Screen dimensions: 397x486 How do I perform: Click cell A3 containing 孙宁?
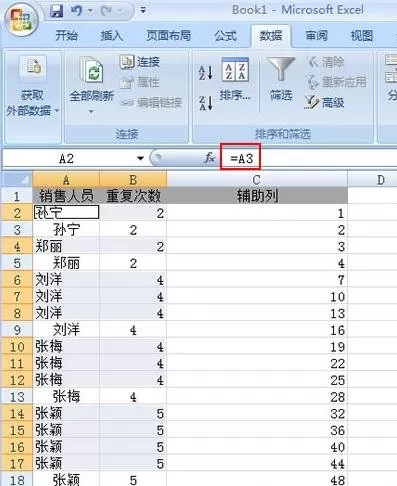(x=66, y=229)
